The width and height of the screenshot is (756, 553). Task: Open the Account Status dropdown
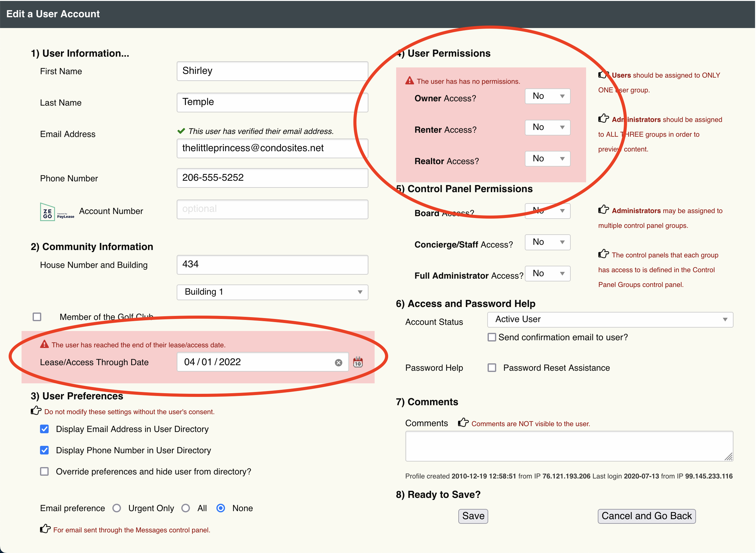click(x=610, y=320)
